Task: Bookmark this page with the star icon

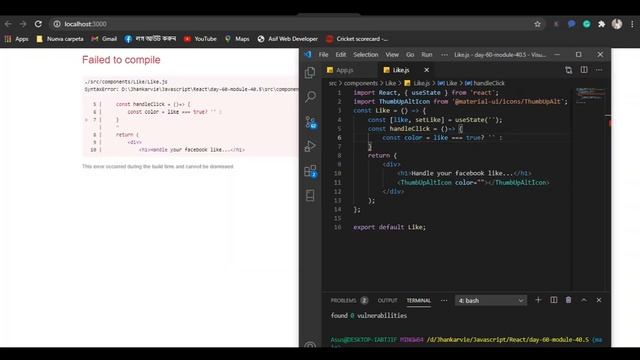Action: (537, 24)
